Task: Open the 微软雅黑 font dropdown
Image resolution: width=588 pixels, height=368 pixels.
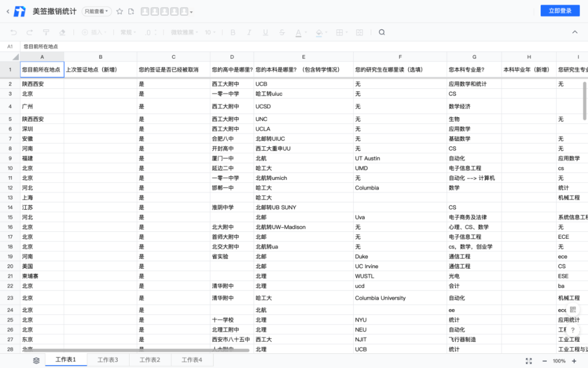Action: [x=185, y=32]
